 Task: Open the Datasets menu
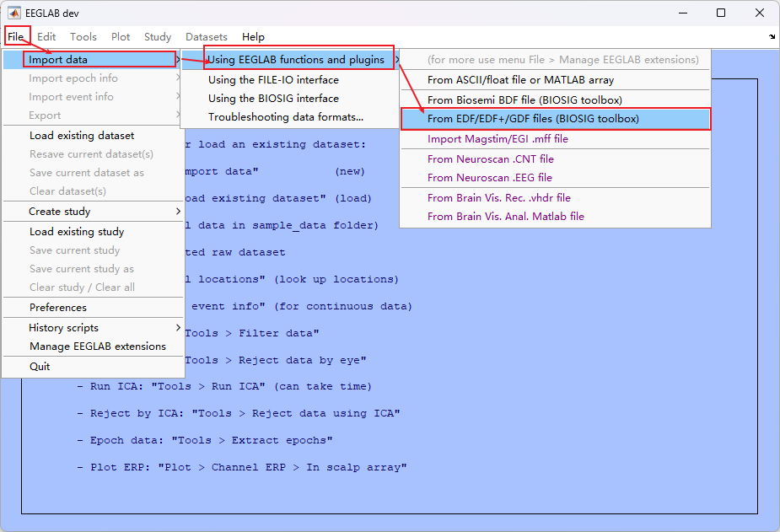tap(206, 37)
